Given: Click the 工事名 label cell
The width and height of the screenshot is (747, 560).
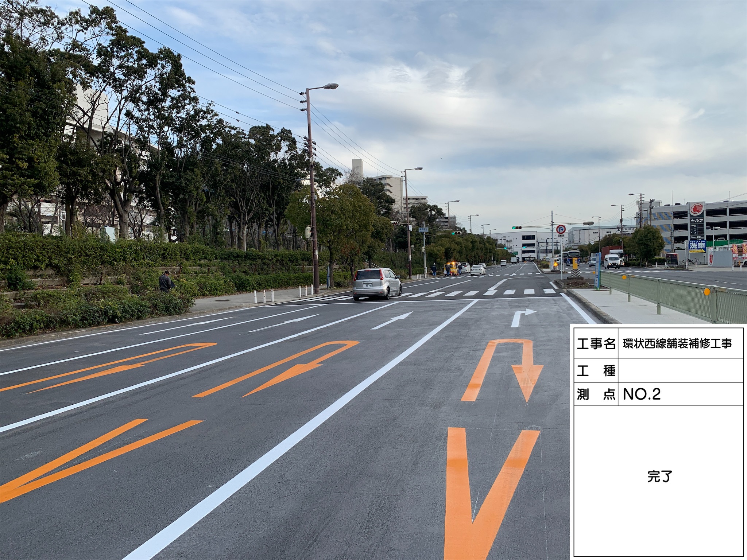Looking at the screenshot, I should (596, 344).
